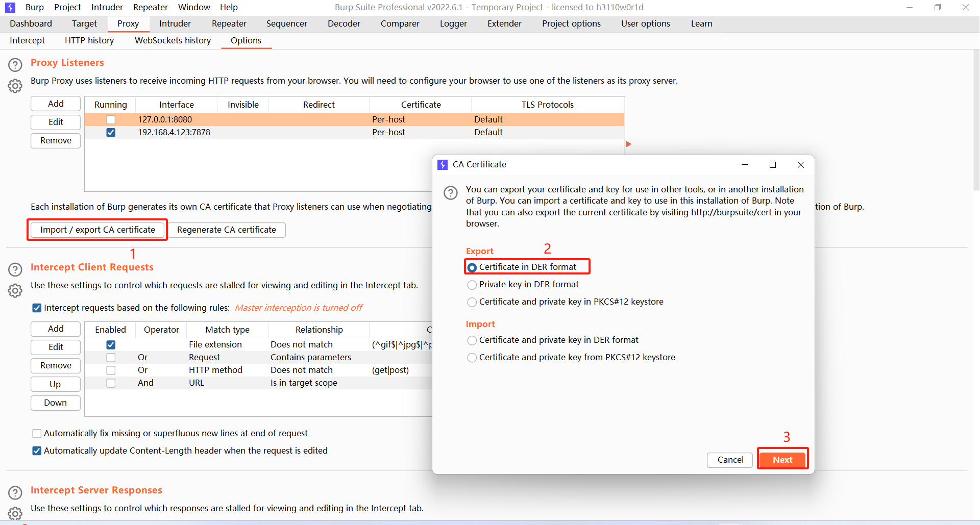Viewport: 980px width, 525px height.
Task: Click the CA Certificate dialog help icon
Action: 451,193
